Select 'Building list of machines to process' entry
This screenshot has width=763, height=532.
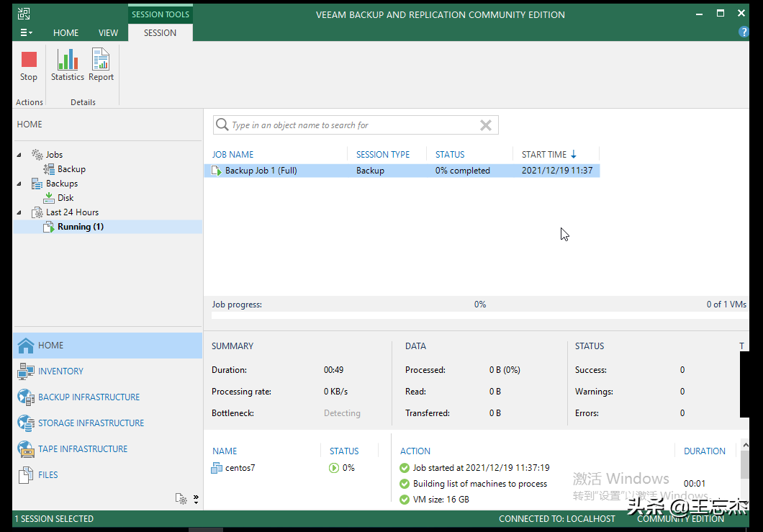(480, 484)
